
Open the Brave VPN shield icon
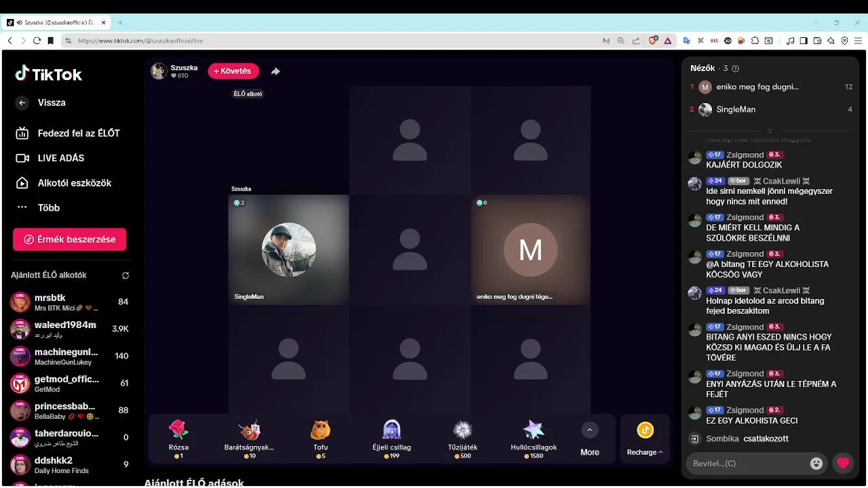point(844,41)
